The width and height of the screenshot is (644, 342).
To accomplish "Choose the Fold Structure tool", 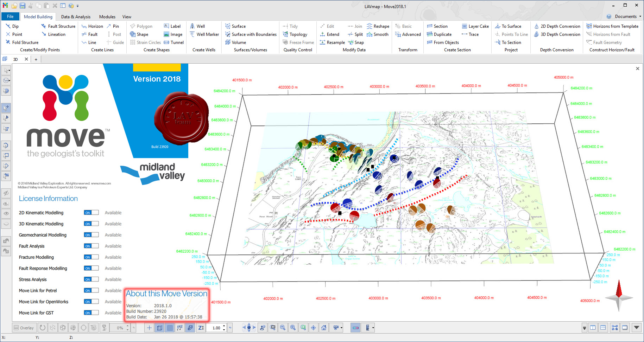I will (22, 42).
